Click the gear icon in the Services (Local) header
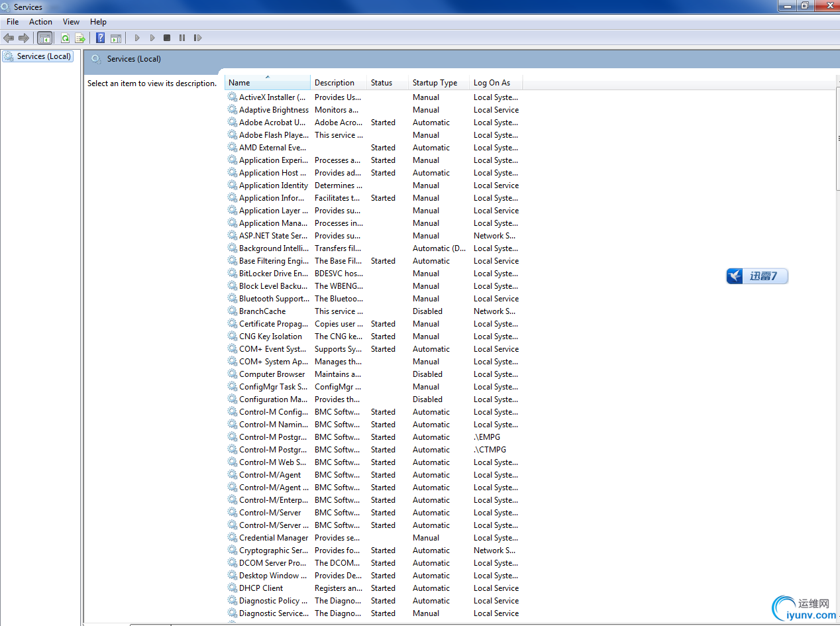 point(96,59)
